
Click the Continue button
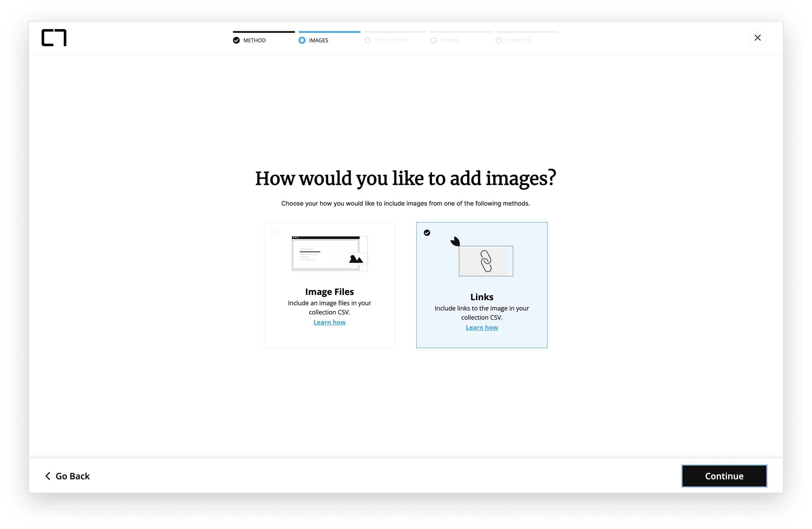coord(724,476)
